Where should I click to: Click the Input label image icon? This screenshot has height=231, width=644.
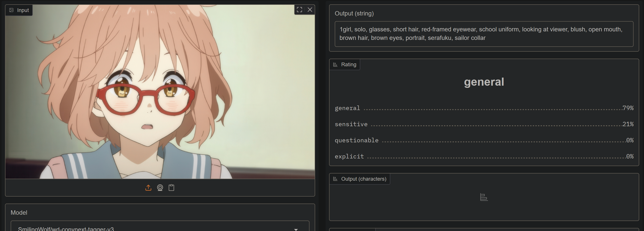11,10
